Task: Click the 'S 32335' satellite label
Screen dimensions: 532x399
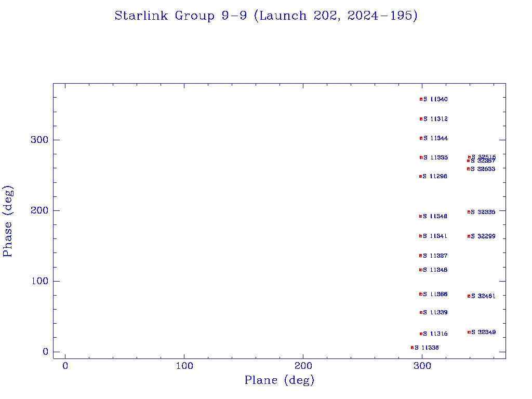Action: point(483,212)
